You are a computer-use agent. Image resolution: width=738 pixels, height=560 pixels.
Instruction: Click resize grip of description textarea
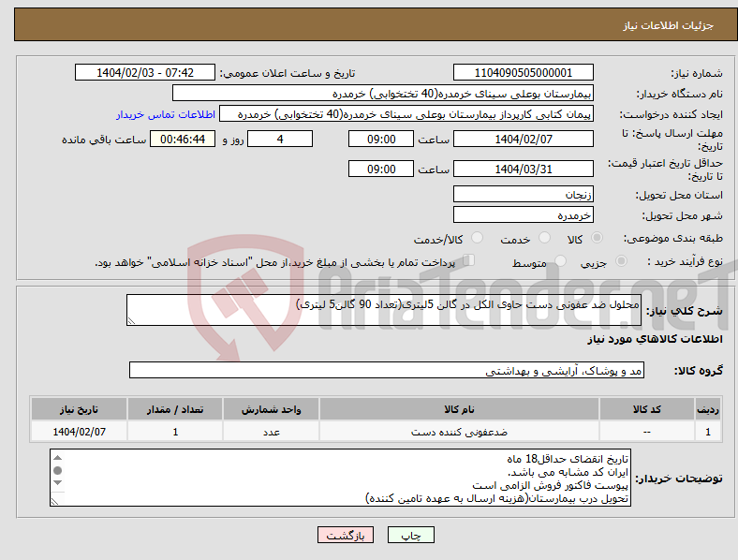click(x=131, y=321)
